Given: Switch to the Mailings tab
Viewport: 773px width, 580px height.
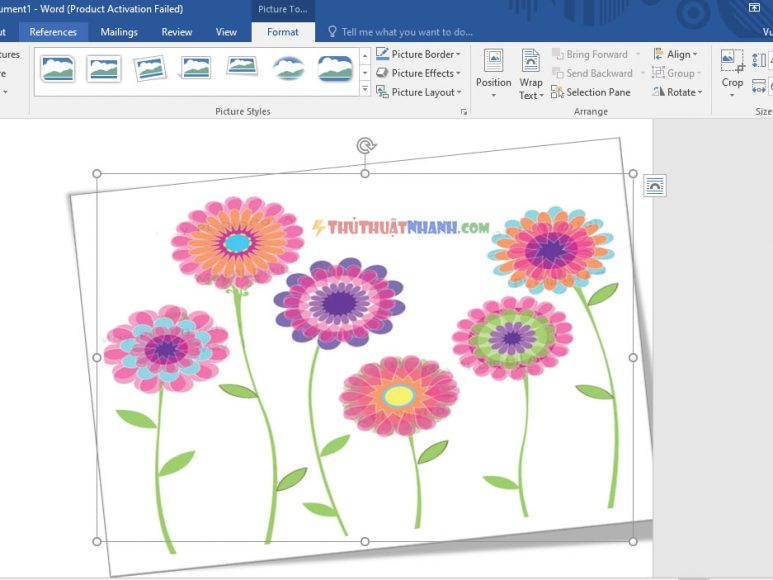Looking at the screenshot, I should pyautogui.click(x=119, y=32).
